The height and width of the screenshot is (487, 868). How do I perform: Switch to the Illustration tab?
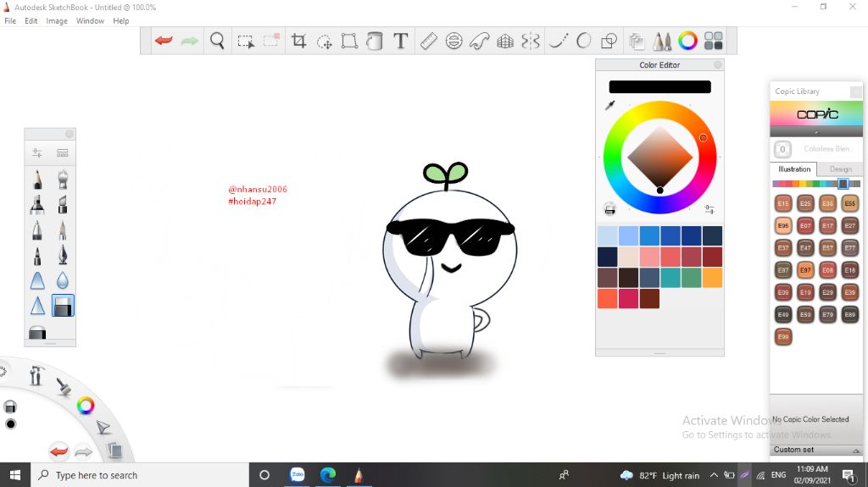pyautogui.click(x=793, y=169)
